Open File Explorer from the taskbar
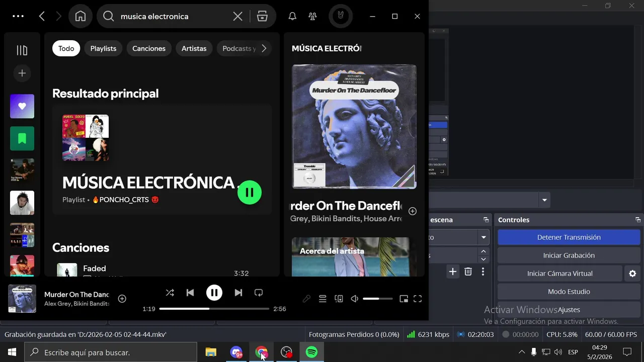Viewport: 644px width, 362px height. point(211,352)
